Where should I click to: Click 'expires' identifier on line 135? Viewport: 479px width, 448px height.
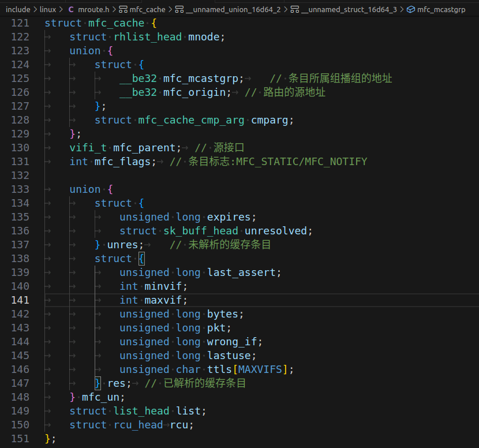(229, 217)
